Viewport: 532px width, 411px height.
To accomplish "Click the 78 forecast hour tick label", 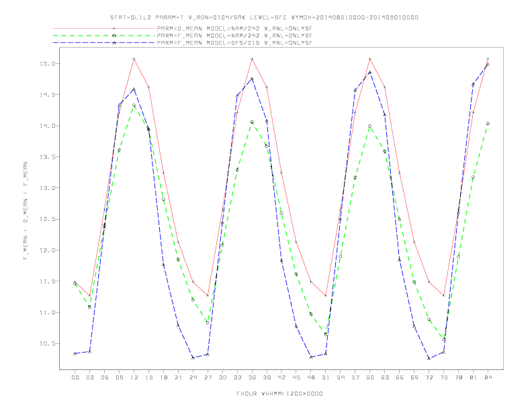I will pos(458,377).
